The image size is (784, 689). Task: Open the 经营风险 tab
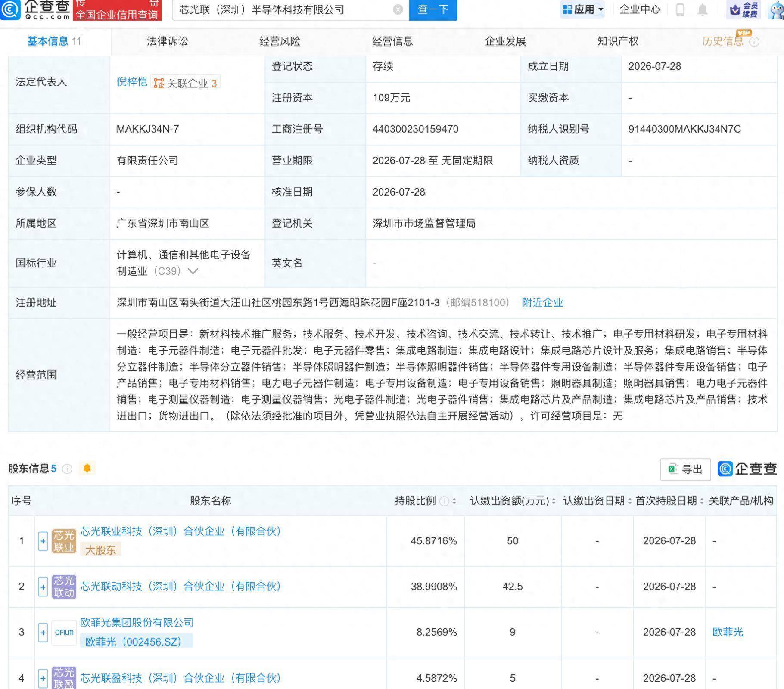[x=280, y=41]
